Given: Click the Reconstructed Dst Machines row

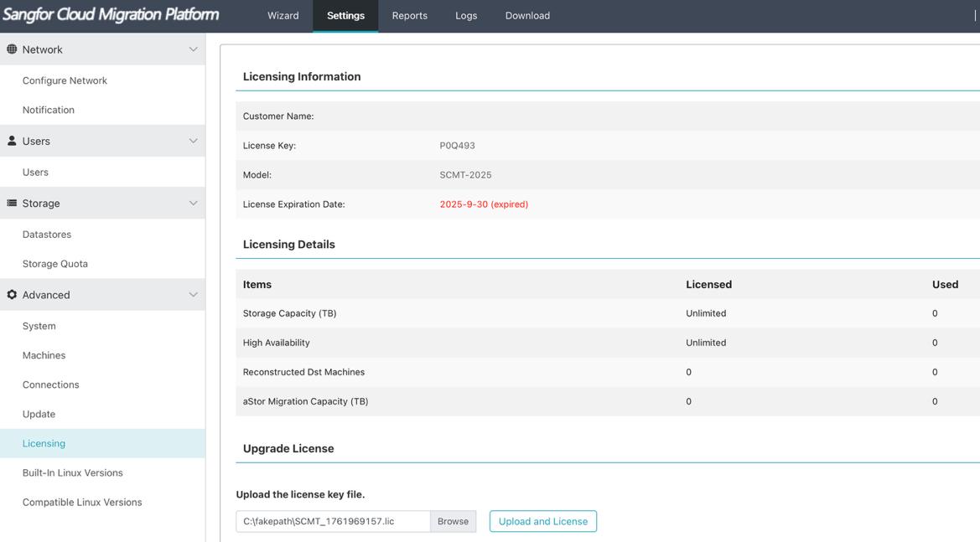Looking at the screenshot, I should [x=608, y=372].
